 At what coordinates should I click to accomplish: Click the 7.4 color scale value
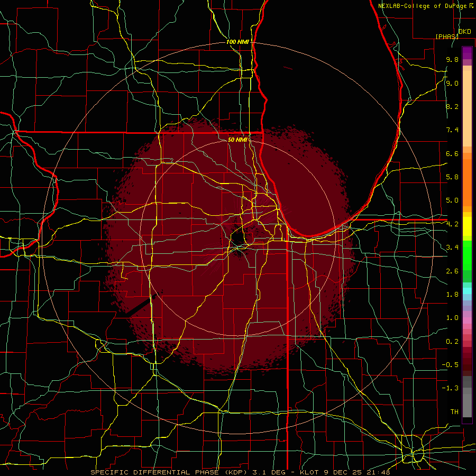(x=452, y=130)
